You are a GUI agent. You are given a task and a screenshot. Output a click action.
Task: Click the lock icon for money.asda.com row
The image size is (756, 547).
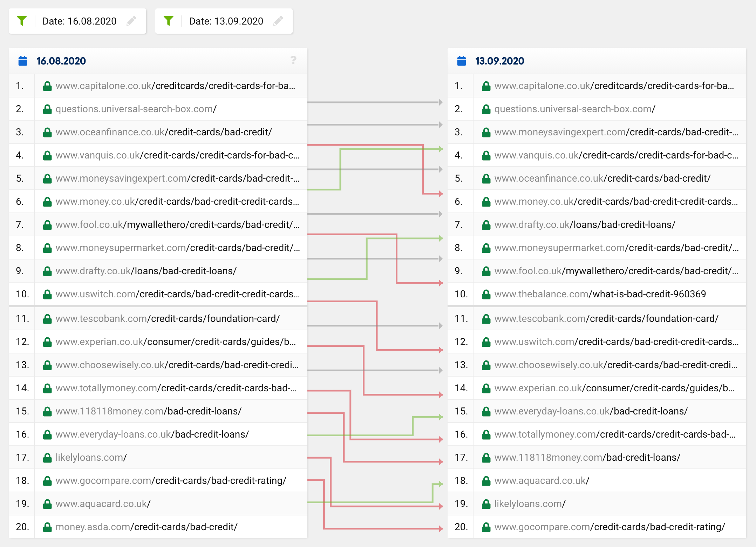[x=47, y=527]
